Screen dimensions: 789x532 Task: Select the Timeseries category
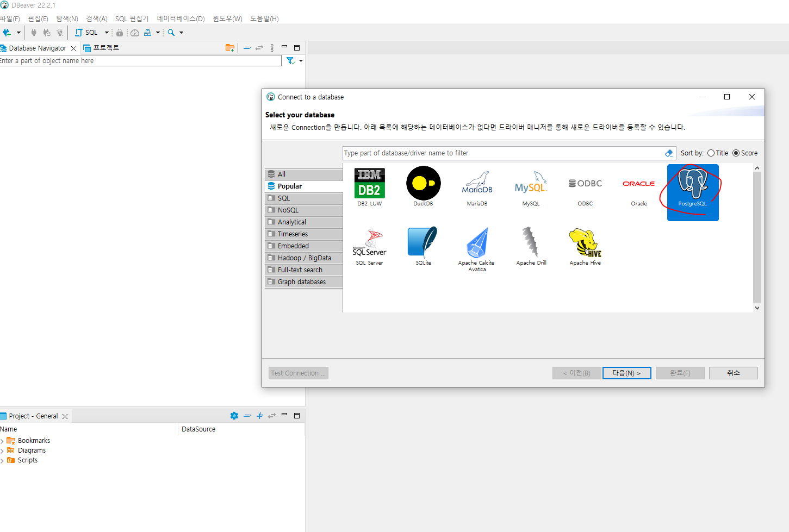(303, 234)
